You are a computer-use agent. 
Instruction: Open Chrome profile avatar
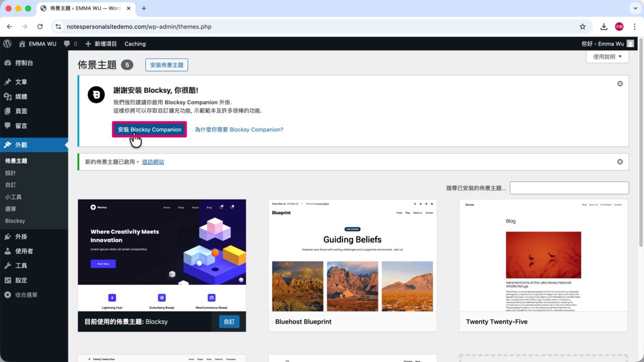[x=619, y=27]
